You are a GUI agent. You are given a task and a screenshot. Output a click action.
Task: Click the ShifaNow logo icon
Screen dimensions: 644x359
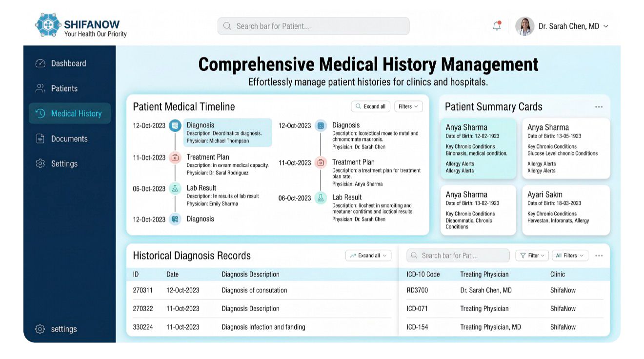pyautogui.click(x=48, y=25)
